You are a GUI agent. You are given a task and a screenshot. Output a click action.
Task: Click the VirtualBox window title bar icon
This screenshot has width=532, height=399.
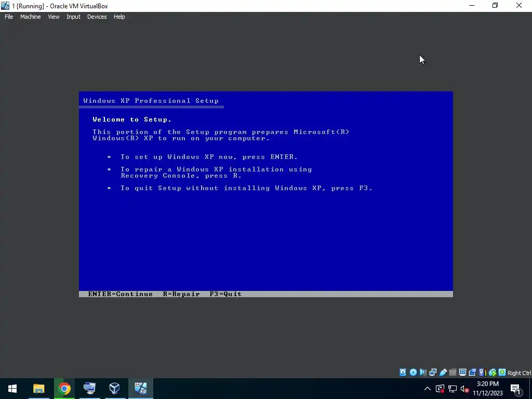coord(5,6)
